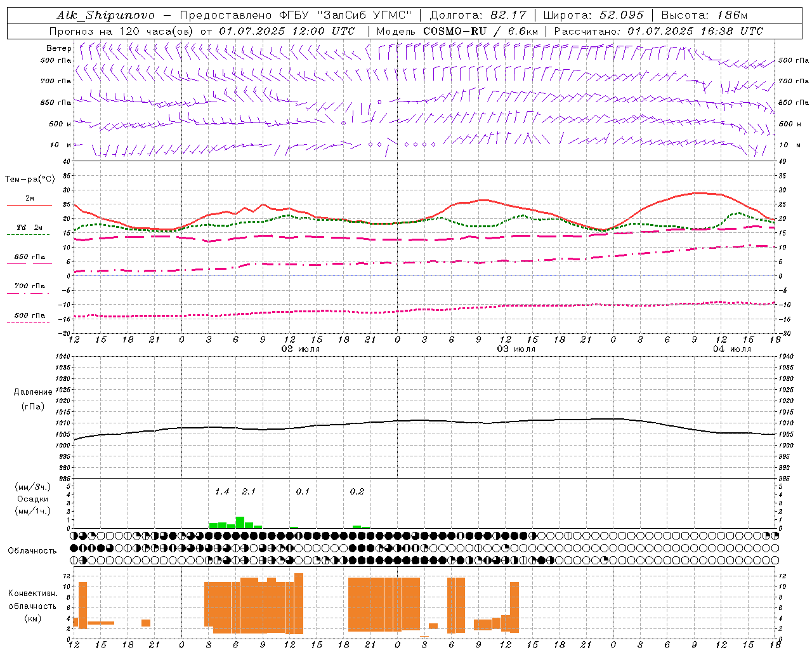The image size is (812, 650).
Task: Click the model label 'COSMO-RU / 6.6км'
Action: (481, 31)
